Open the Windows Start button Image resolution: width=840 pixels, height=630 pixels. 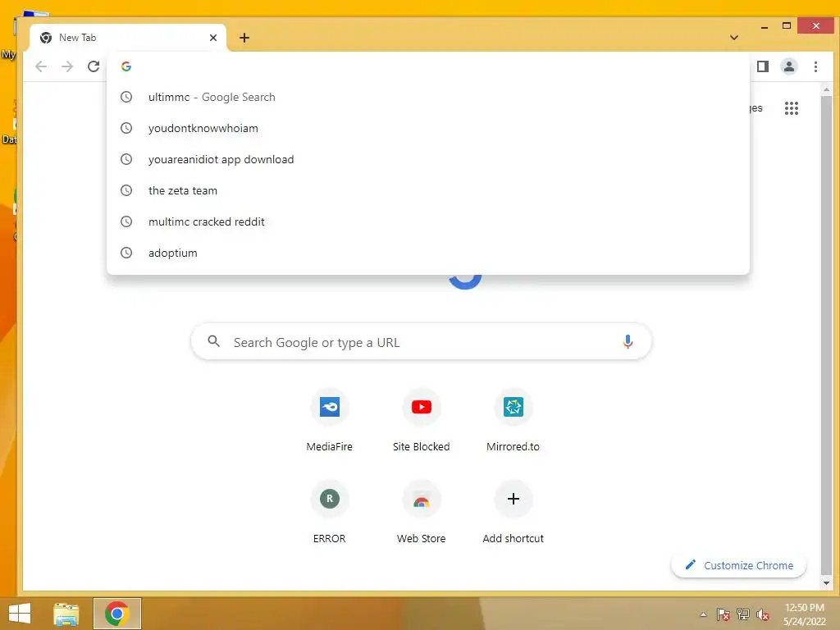(20, 614)
